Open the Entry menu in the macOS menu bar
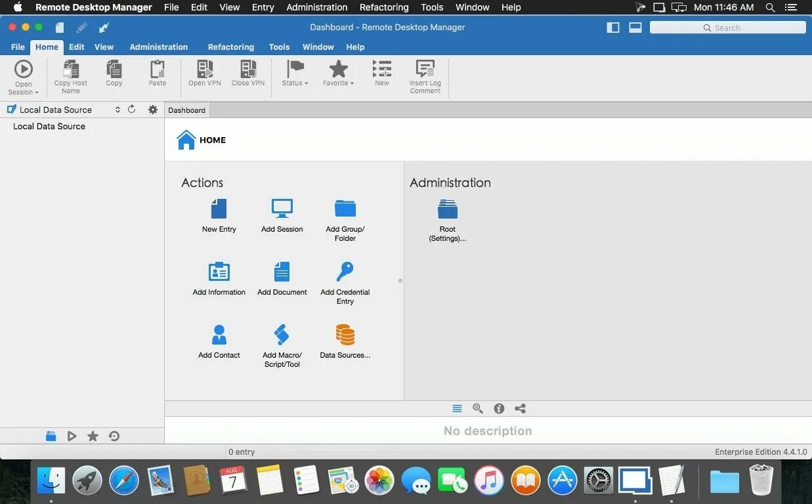The image size is (812, 504). pos(263,7)
